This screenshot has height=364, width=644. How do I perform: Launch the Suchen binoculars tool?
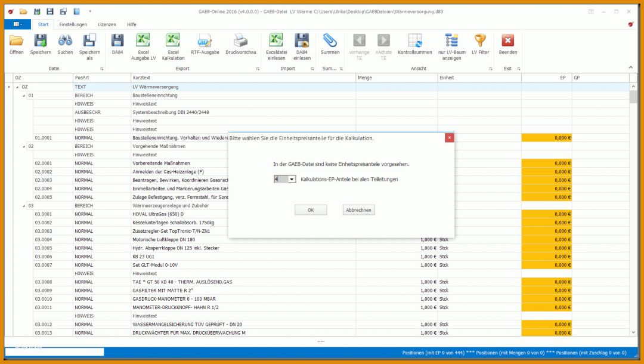[x=65, y=44]
